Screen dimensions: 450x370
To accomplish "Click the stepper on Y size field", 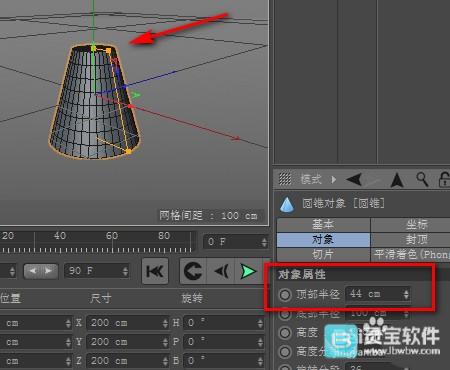I will (x=165, y=342).
